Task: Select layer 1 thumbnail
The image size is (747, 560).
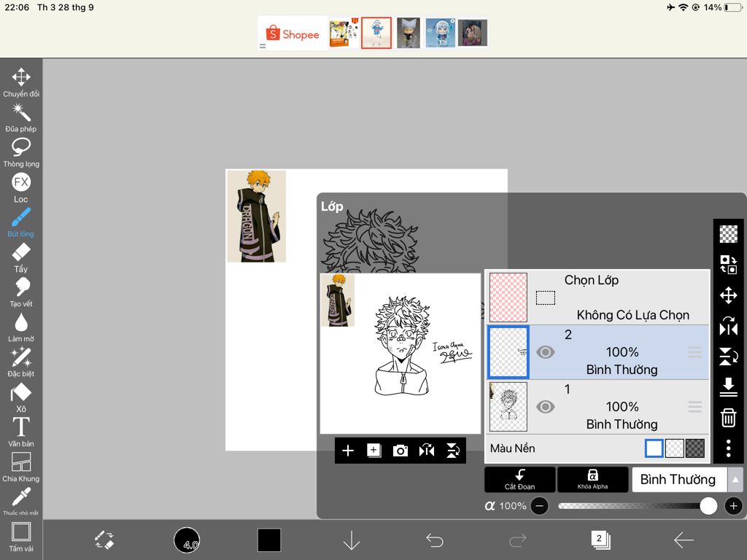Action: pyautogui.click(x=508, y=407)
